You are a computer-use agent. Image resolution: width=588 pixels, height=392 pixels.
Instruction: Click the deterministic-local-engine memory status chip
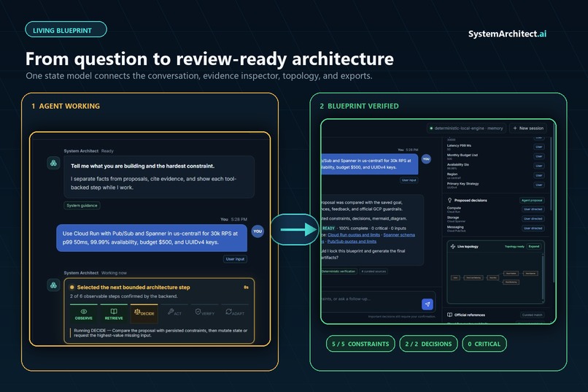pos(466,128)
